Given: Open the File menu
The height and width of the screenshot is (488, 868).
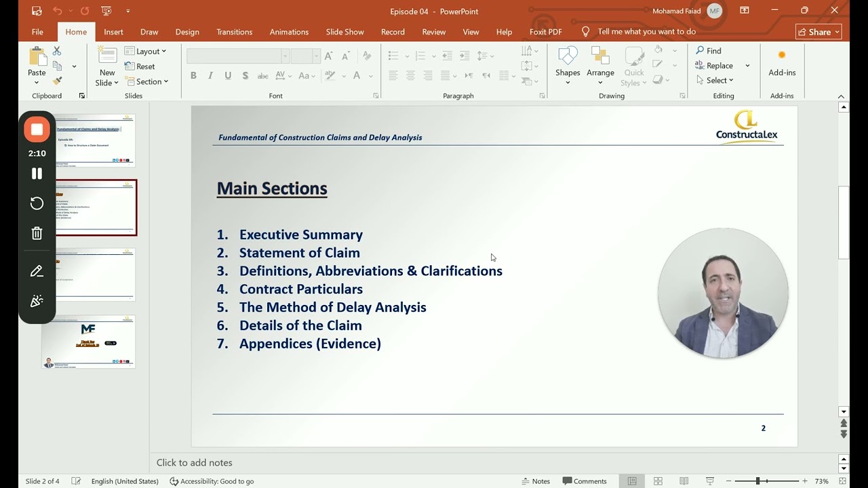Looking at the screenshot, I should (37, 32).
